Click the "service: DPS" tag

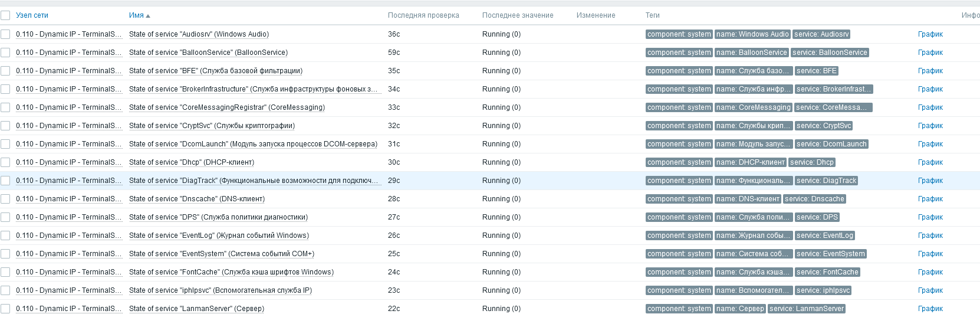[x=817, y=217]
